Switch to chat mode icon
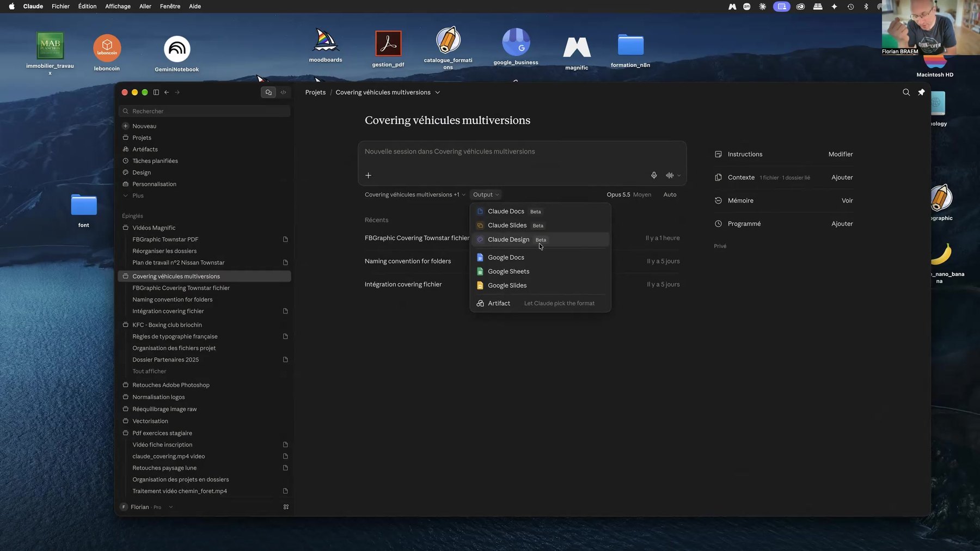Screen dimensions: 980x551 point(268,93)
